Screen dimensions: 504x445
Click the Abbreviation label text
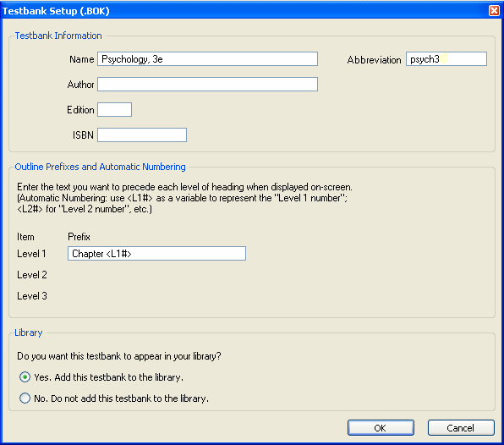(374, 60)
